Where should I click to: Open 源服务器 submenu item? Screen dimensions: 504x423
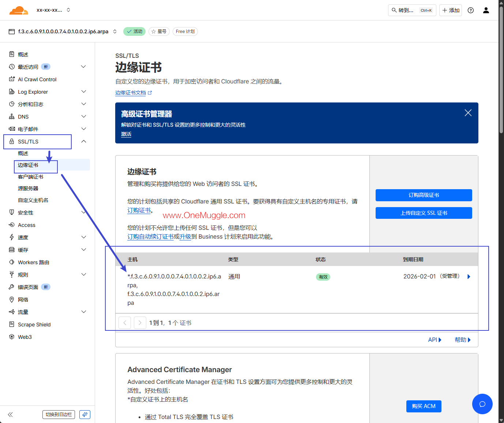pyautogui.click(x=28, y=188)
